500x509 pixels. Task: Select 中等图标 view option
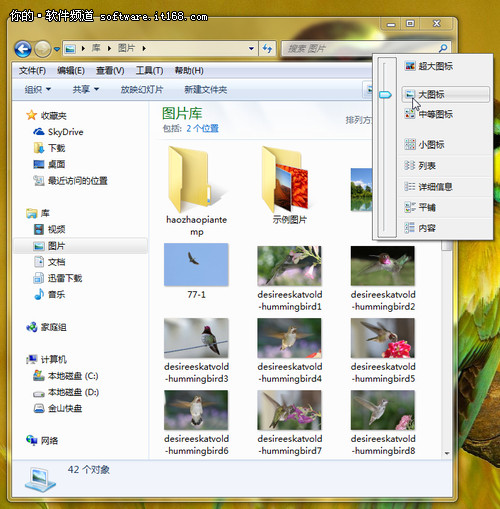point(446,114)
